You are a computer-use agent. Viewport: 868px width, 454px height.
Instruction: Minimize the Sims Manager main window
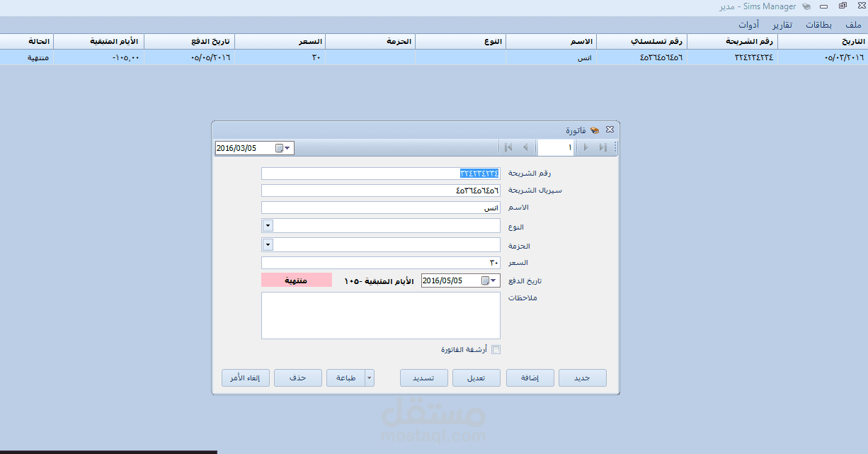824,6
